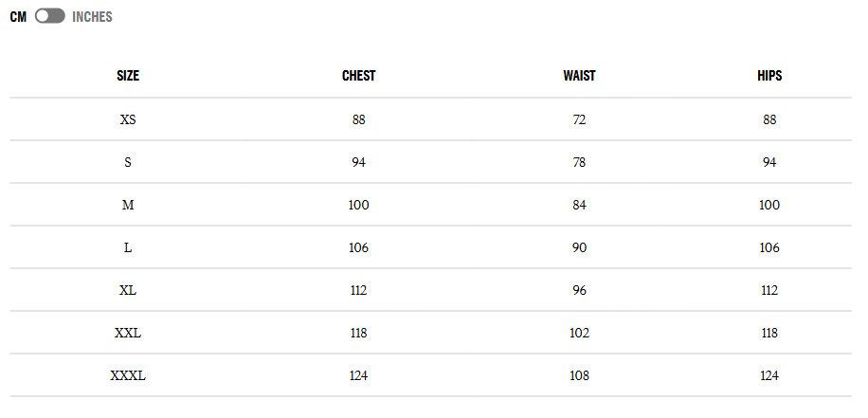
Task: Select the XS size row label
Action: [x=128, y=120]
